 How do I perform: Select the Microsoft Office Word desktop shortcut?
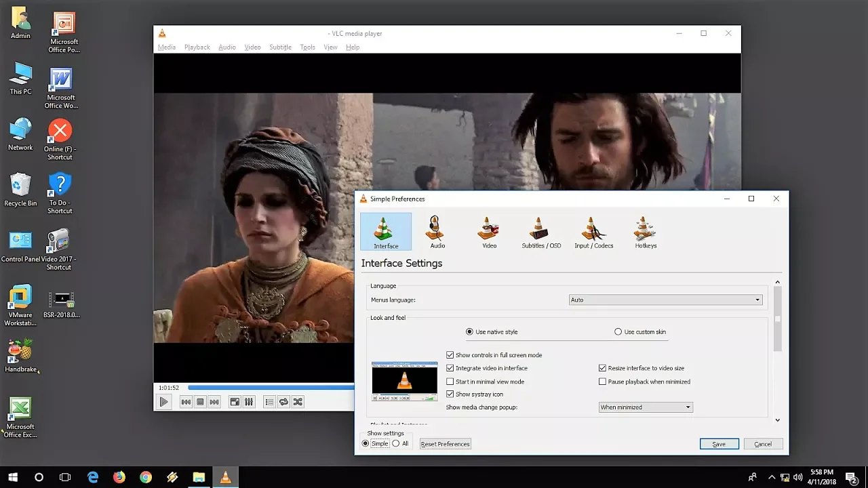point(61,88)
